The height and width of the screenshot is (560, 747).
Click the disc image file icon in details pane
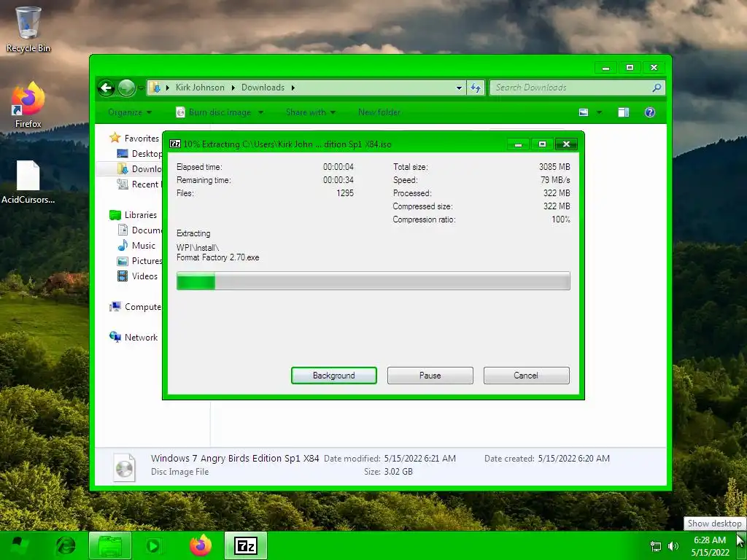124,467
